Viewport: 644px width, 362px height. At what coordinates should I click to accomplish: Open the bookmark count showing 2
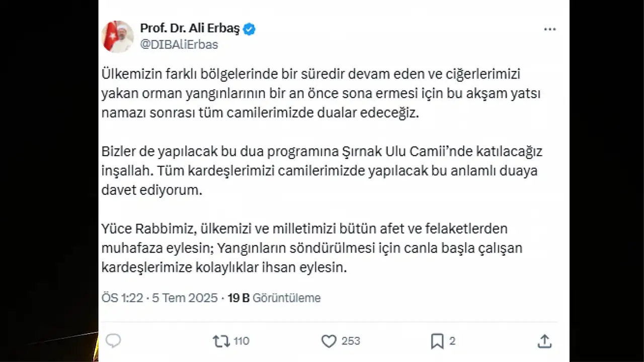[453, 341]
